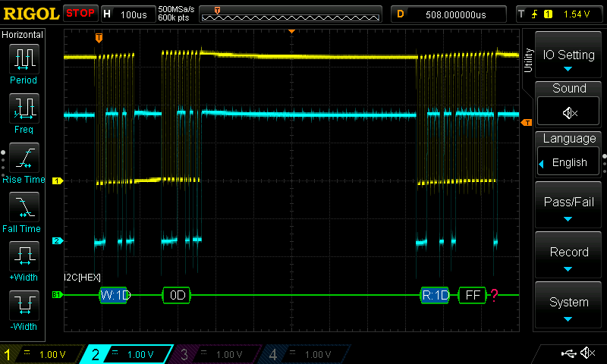The width and height of the screenshot is (607, 364).
Task: Select channel 1 yellow indicator
Action: pos(42,354)
